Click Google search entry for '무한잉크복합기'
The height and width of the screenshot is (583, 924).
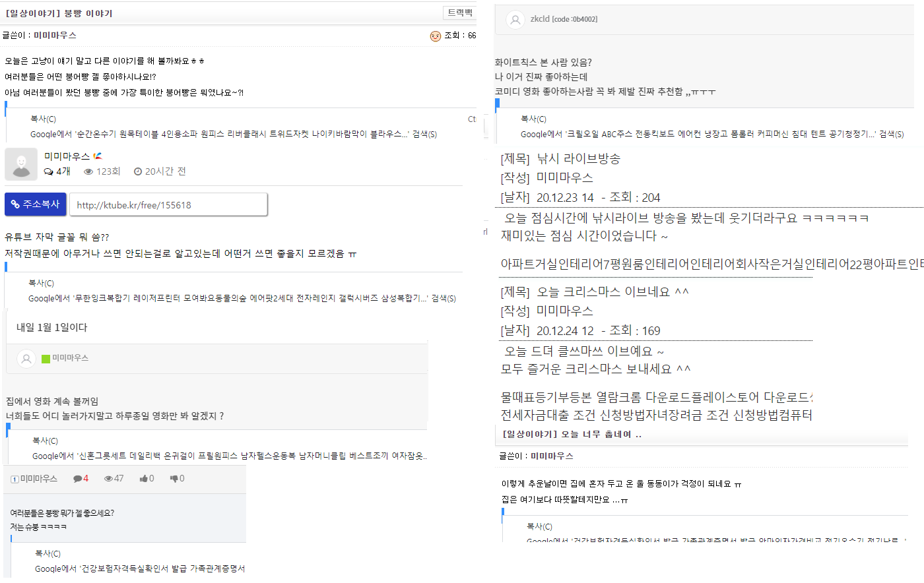[242, 299]
